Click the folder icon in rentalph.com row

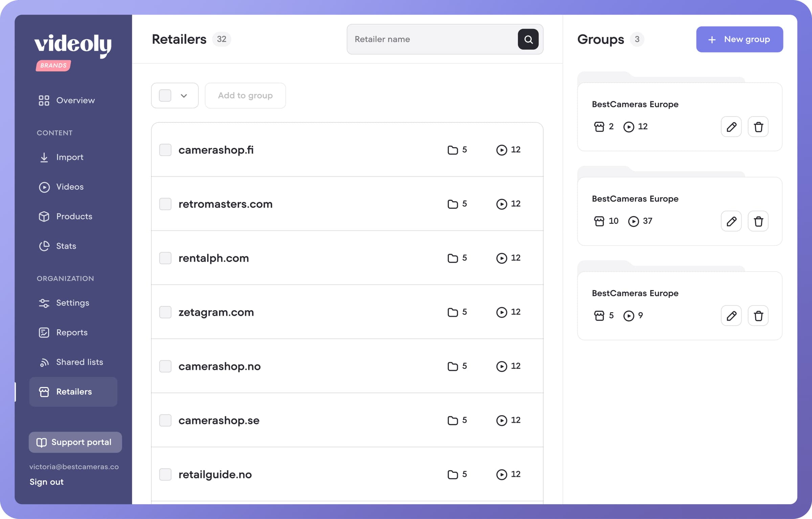(x=452, y=258)
